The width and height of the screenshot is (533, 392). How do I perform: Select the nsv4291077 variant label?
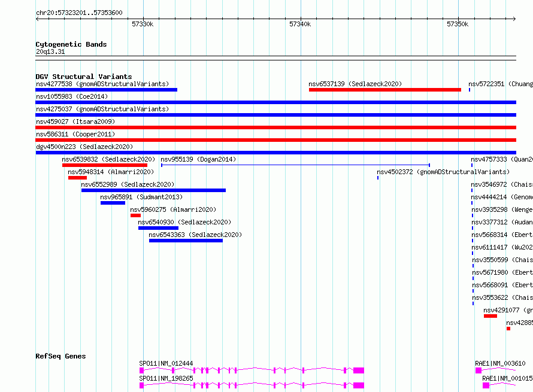point(508,310)
